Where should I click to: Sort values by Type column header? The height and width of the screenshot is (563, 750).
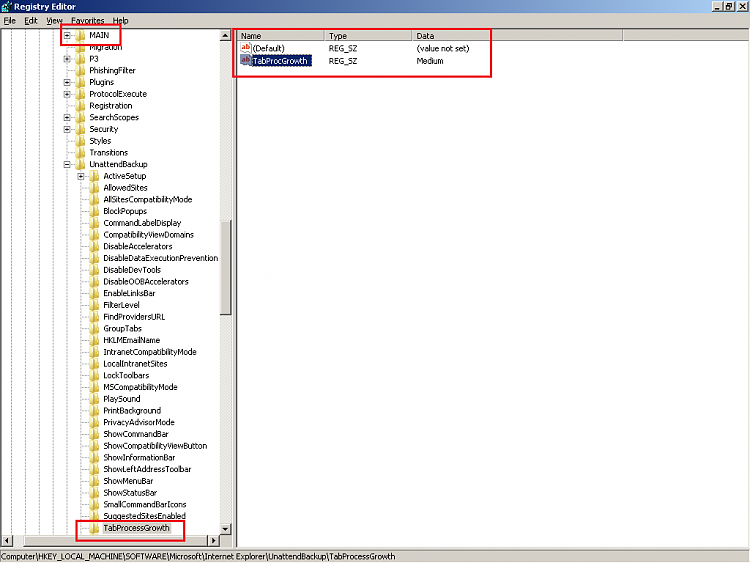[368, 36]
